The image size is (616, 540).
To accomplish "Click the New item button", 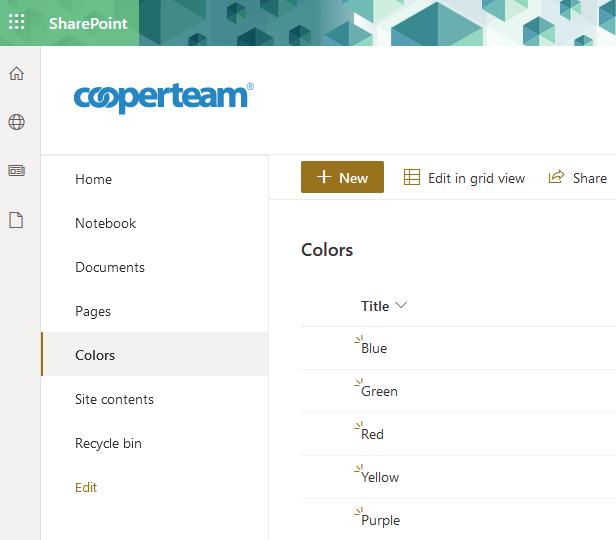I will (x=342, y=177).
